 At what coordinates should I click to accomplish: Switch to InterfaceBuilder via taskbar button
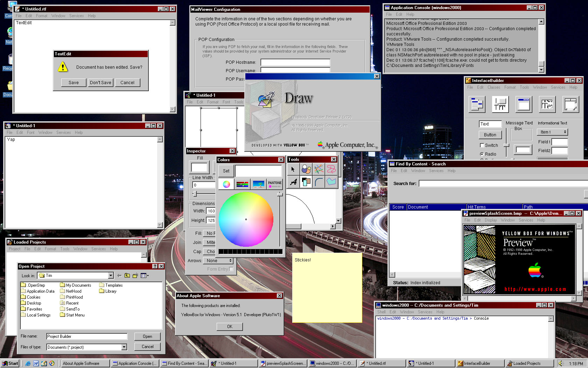click(x=479, y=363)
